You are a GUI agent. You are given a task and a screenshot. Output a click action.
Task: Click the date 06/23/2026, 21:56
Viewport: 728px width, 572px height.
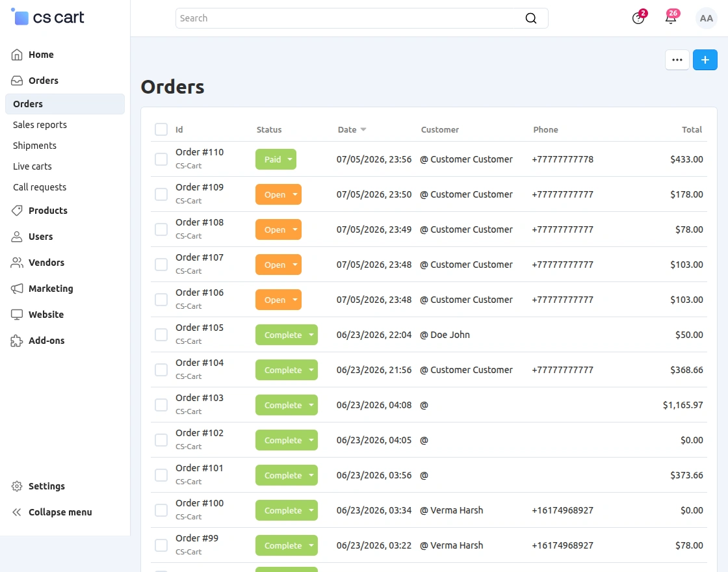click(374, 370)
